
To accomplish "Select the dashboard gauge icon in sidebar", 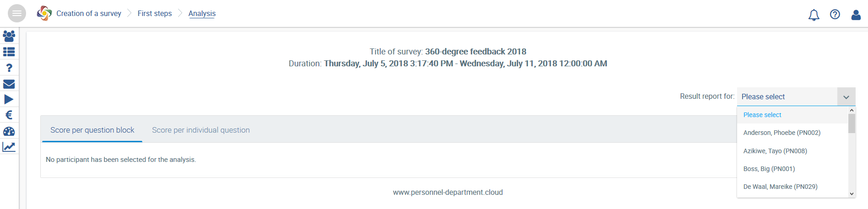I will (9, 131).
